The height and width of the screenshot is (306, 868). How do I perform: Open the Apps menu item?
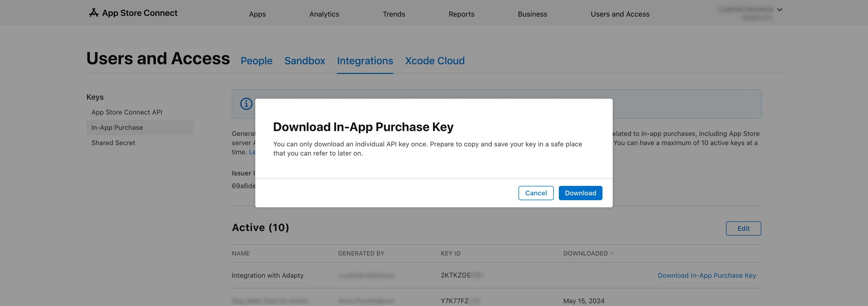[257, 14]
